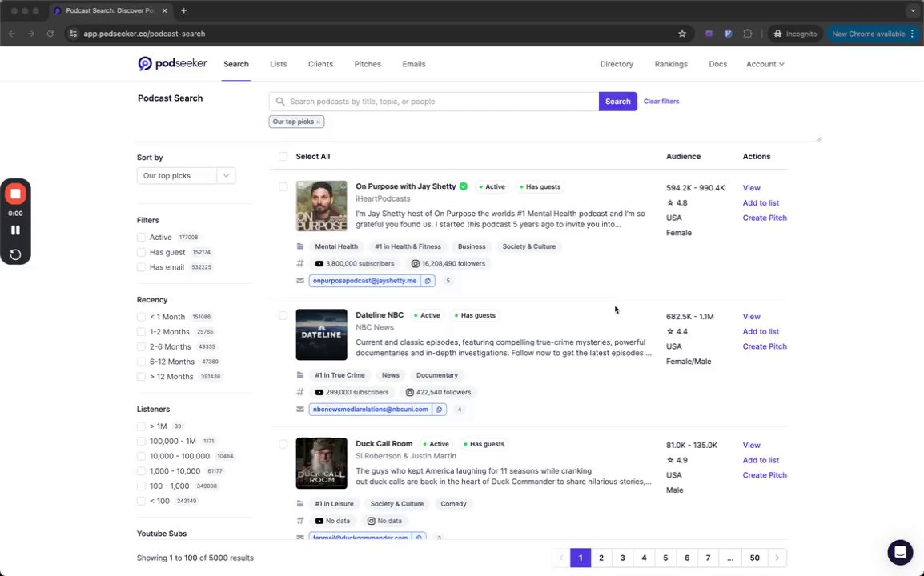Open the Chrome extensions puzzle icon
The image size is (924, 576).
coord(748,34)
